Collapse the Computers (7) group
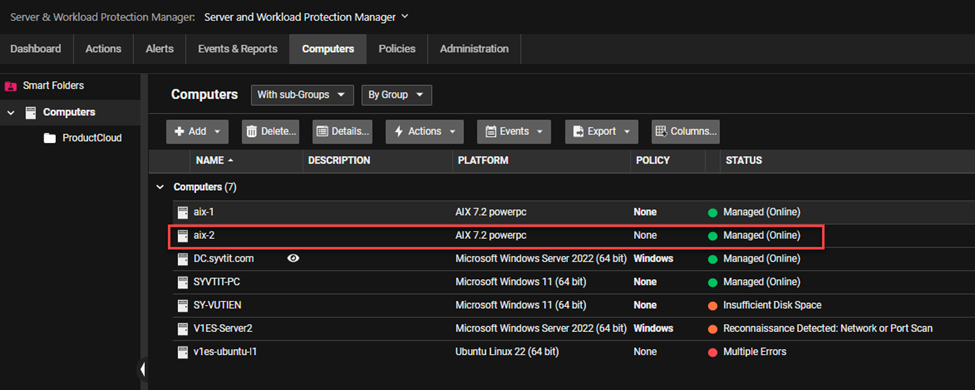 point(160,187)
